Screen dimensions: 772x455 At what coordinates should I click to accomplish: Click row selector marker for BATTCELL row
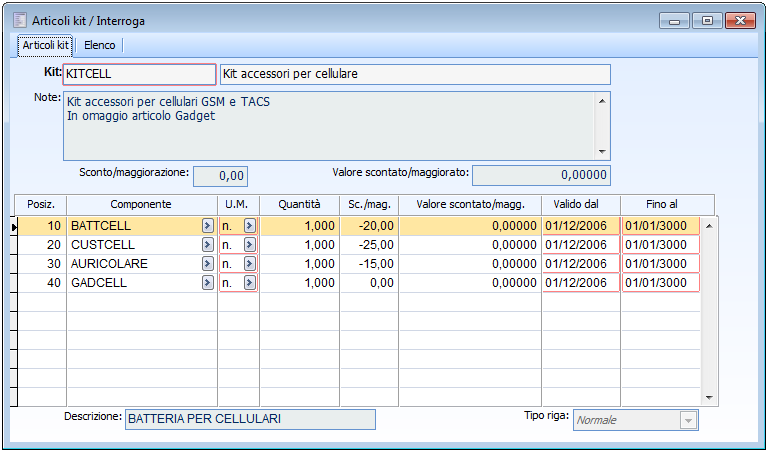pyautogui.click(x=14, y=227)
